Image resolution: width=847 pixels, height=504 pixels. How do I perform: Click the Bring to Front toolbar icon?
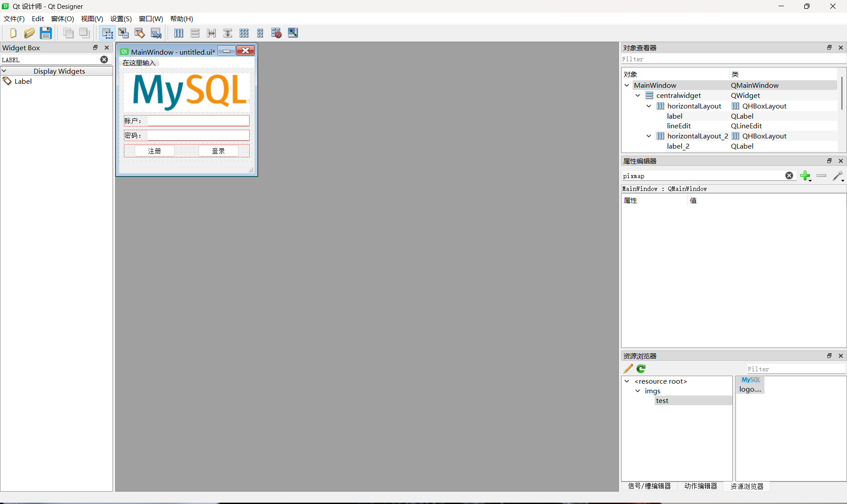click(84, 33)
